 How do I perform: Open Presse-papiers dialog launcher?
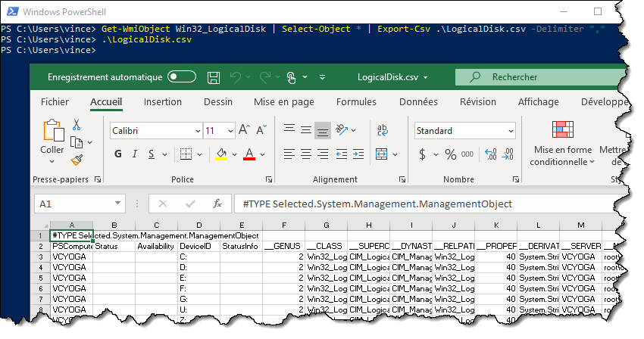[x=98, y=179]
